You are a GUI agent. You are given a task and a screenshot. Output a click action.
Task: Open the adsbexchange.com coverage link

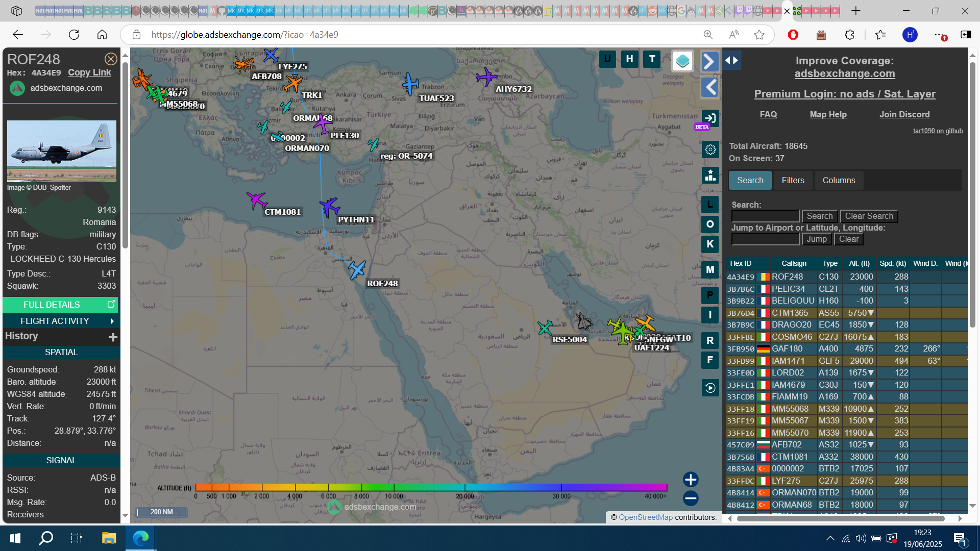(x=844, y=73)
